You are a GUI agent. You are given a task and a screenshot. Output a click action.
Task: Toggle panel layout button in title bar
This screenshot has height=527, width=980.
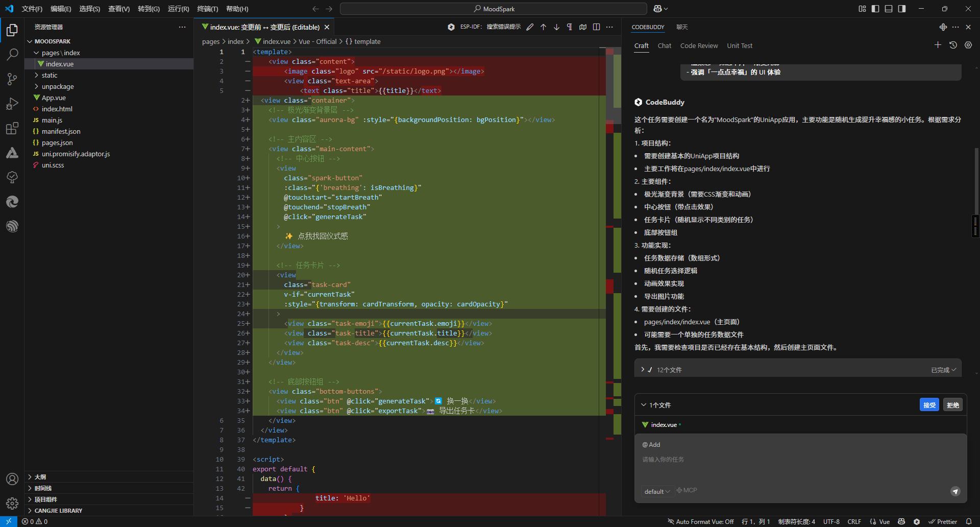coord(889,9)
